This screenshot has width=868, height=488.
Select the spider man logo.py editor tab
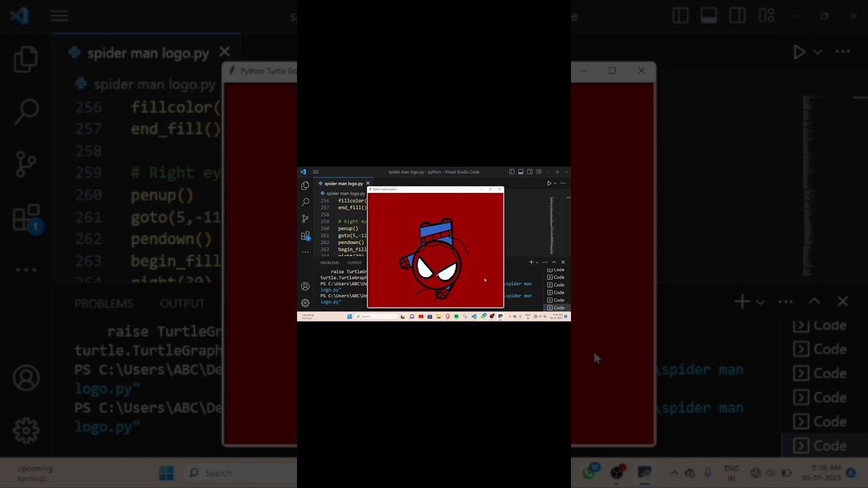coord(342,184)
